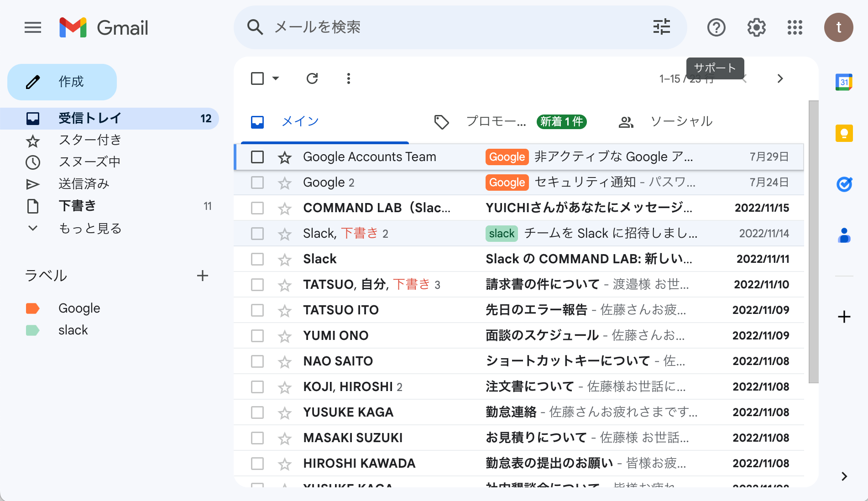
Task: Open Google Contacts side panel
Action: 844,235
